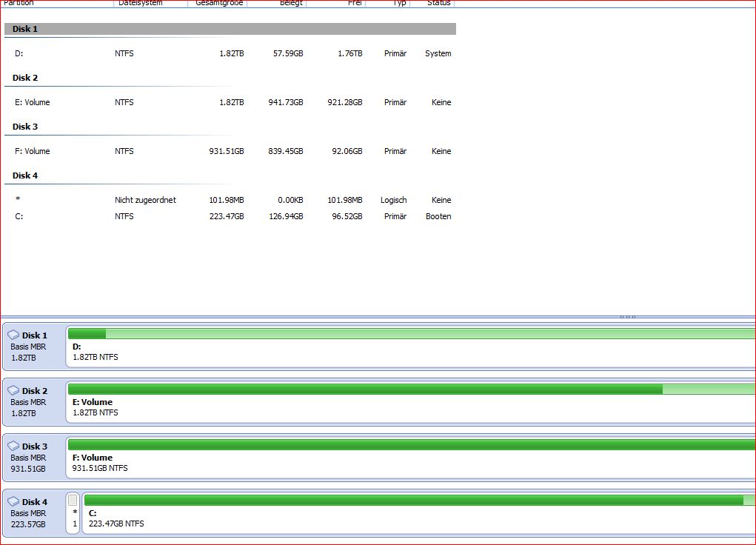Click the 92.06GB free value for F:
This screenshot has height=545, width=756.
(347, 151)
